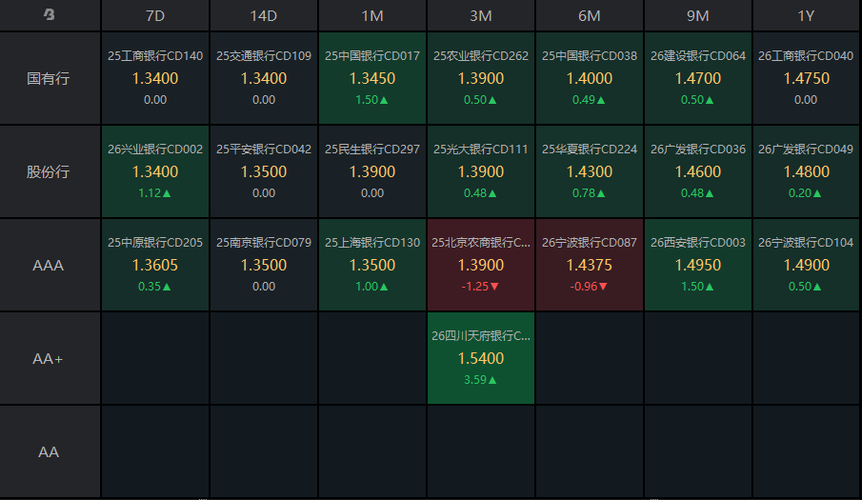Switch to the 3M tenor column
Screen dimensions: 862x500
click(481, 16)
